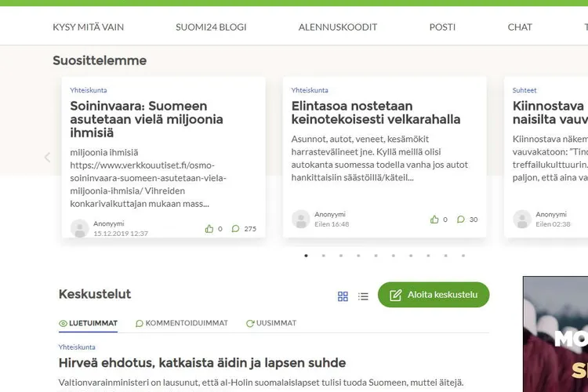This screenshot has height=392, width=588.
Task: Go to previous carousel slide arrow
Action: pyautogui.click(x=47, y=157)
